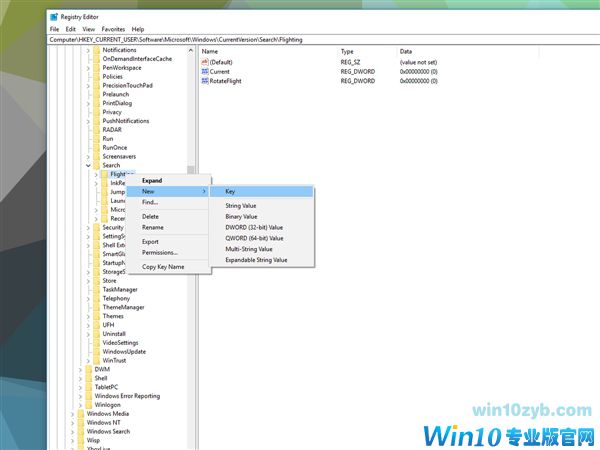Expand the Windows Media key arrow
Image resolution: width=600 pixels, height=450 pixels.
(72, 414)
